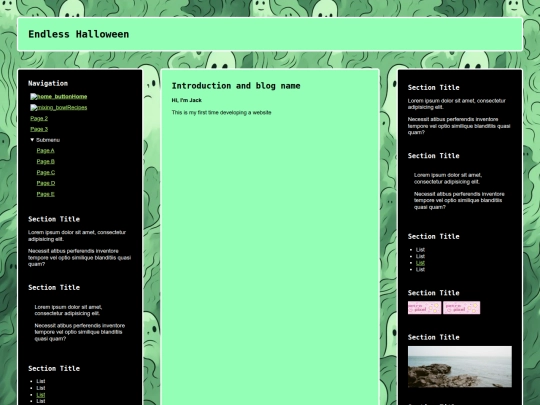Screen dimensions: 540x405
Task: Select the 'Introduction and blog name' heading
Action: pyautogui.click(x=236, y=86)
